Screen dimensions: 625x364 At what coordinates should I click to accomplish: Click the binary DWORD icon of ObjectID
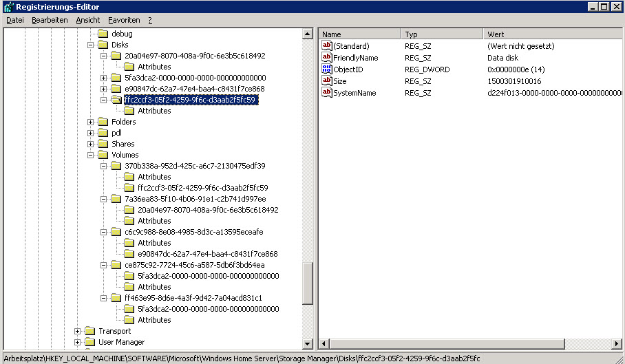point(327,69)
